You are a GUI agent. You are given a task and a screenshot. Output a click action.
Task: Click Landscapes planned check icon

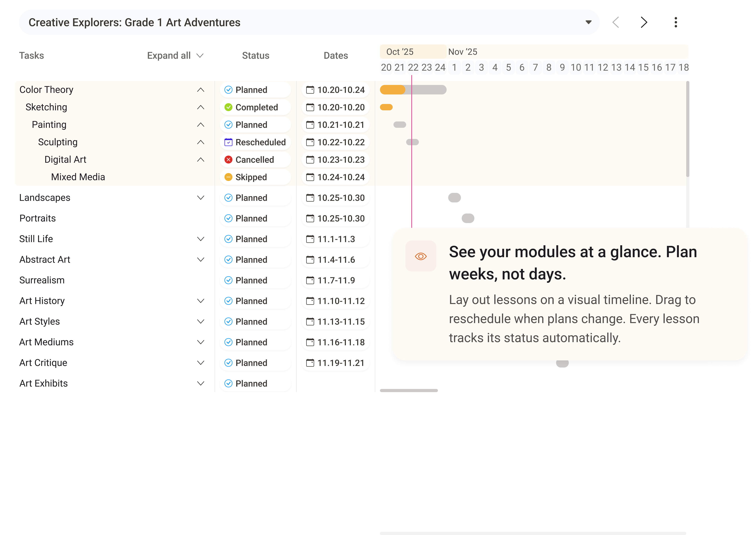(x=228, y=198)
